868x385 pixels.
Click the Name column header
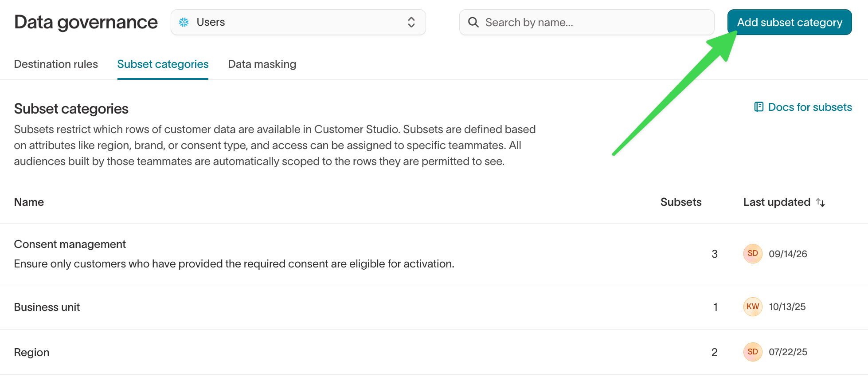point(29,202)
